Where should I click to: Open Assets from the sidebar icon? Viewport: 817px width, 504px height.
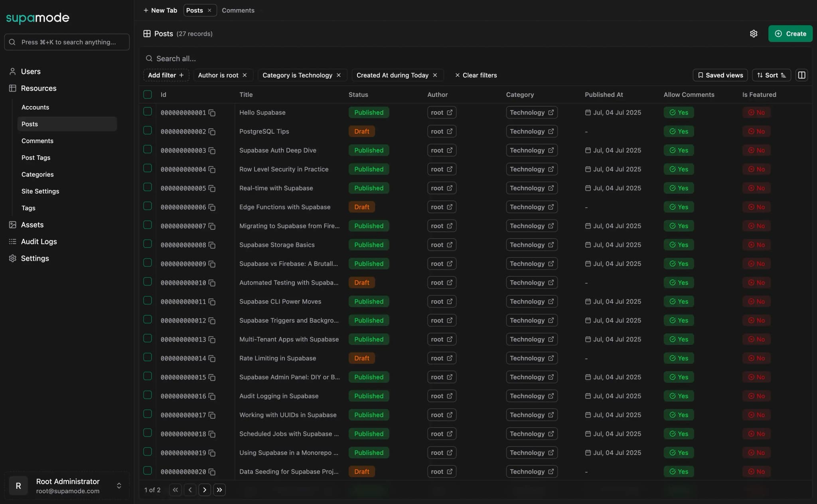12,224
